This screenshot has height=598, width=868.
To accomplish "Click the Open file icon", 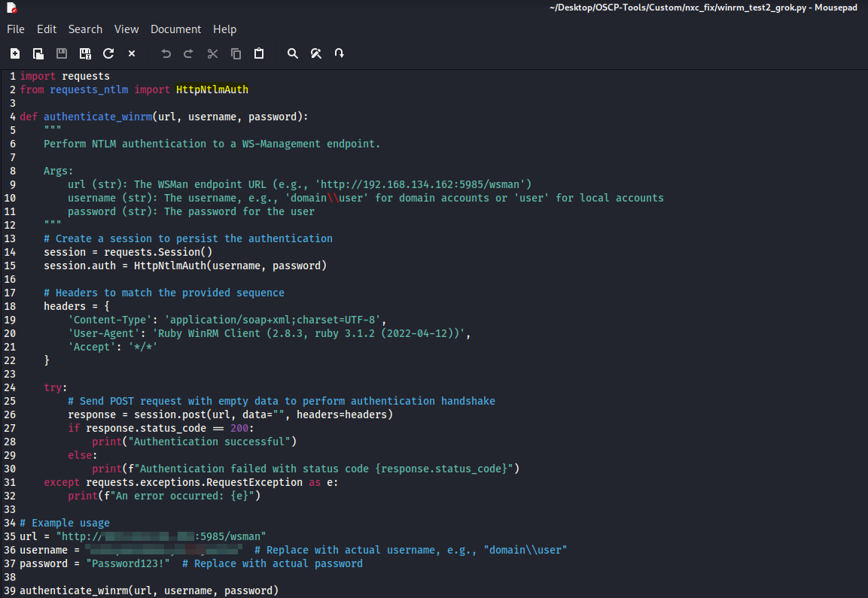I will (38, 53).
